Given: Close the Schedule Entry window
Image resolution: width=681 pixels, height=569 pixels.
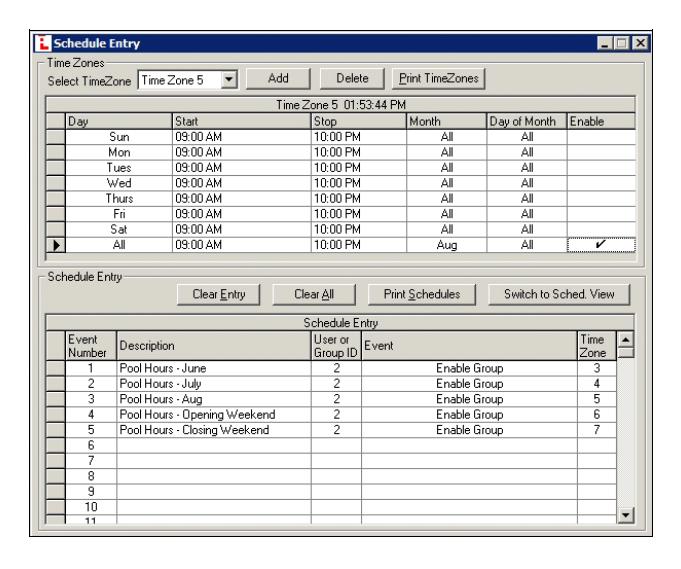Looking at the screenshot, I should pos(640,43).
